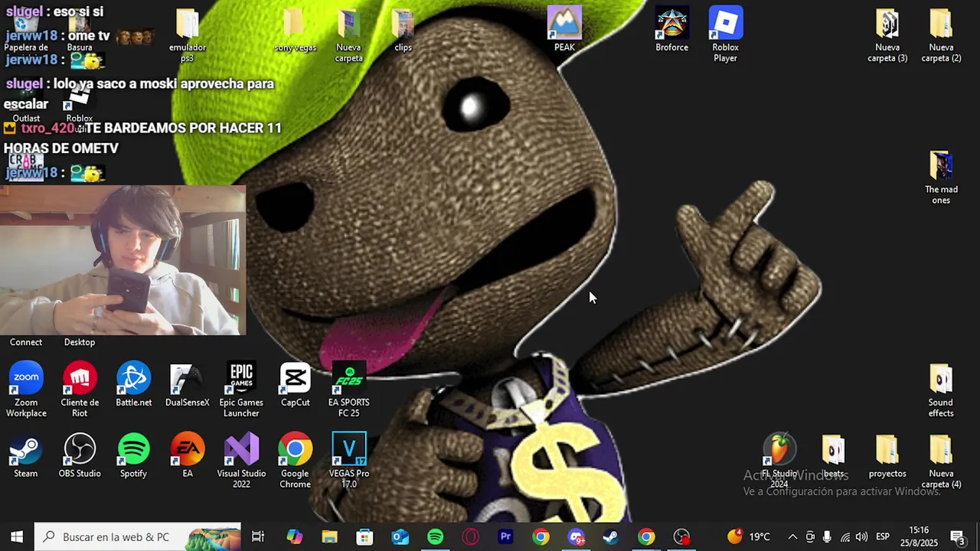The image size is (980, 551).
Task: Open the clock showing 15:16
Action: [919, 536]
